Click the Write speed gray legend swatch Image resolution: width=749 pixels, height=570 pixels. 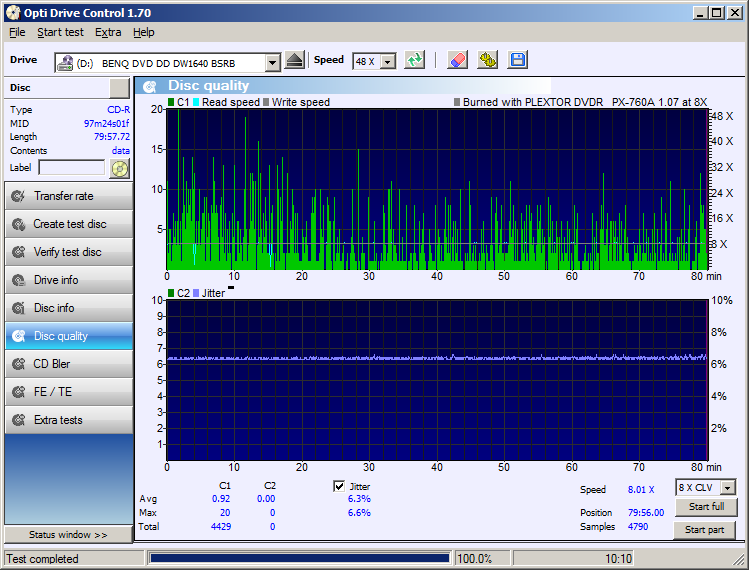[x=266, y=102]
